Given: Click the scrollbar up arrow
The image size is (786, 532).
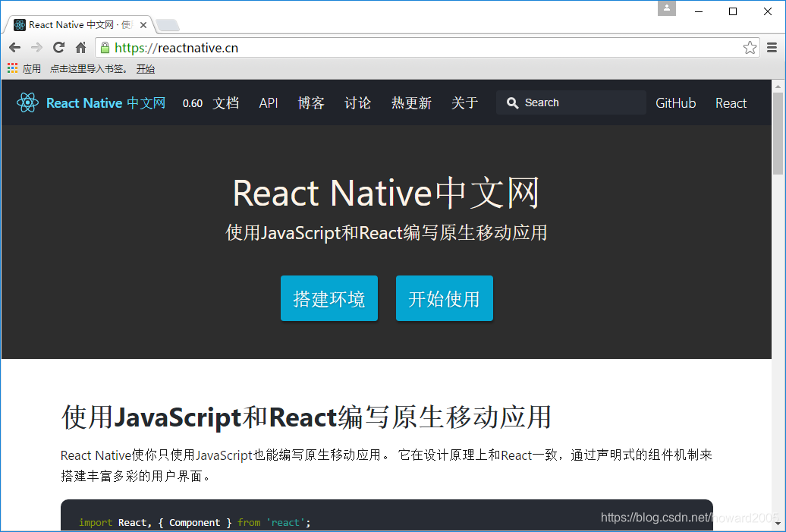Looking at the screenshot, I should (778, 87).
